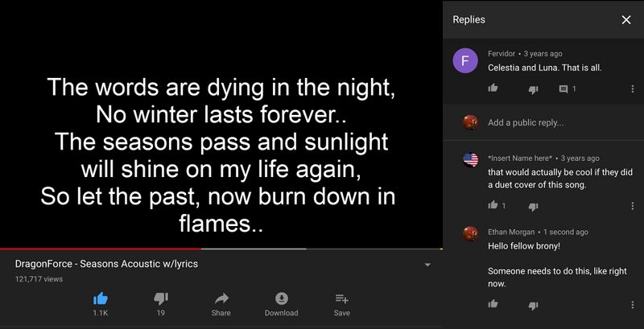Image resolution: width=644 pixels, height=329 pixels.
Task: Open Fervidor's channel avatar
Action: pos(465,61)
